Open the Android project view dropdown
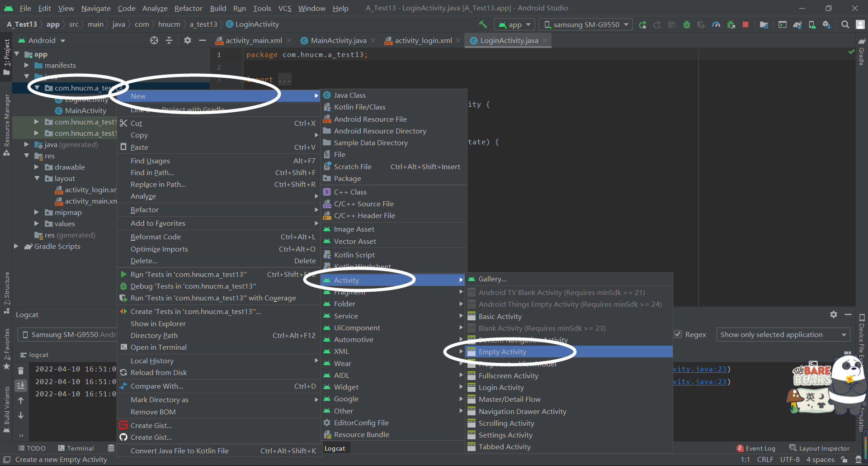This screenshot has height=466, width=868. click(x=42, y=40)
